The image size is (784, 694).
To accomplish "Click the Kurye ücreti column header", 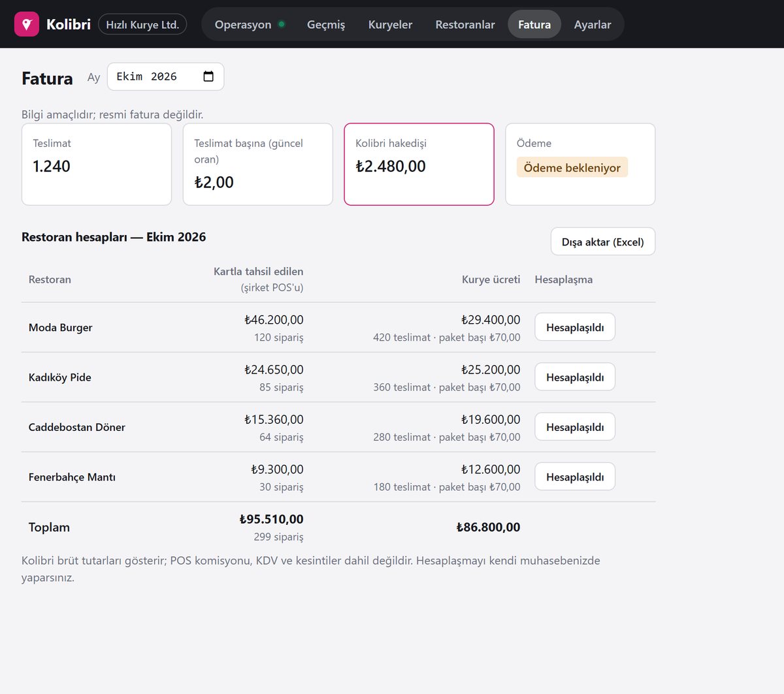I will click(x=491, y=279).
